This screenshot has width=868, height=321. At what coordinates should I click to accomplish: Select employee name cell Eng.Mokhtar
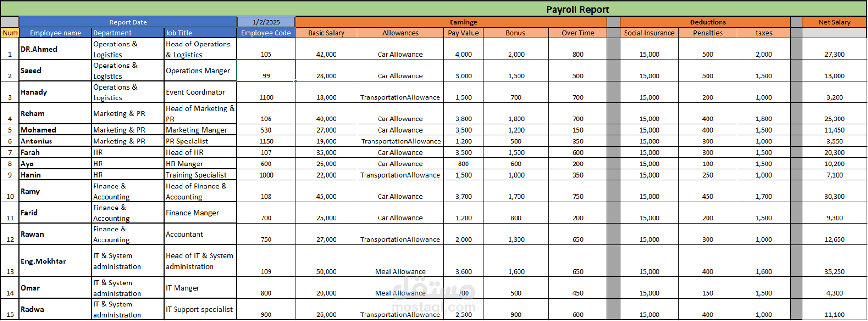pyautogui.click(x=55, y=261)
